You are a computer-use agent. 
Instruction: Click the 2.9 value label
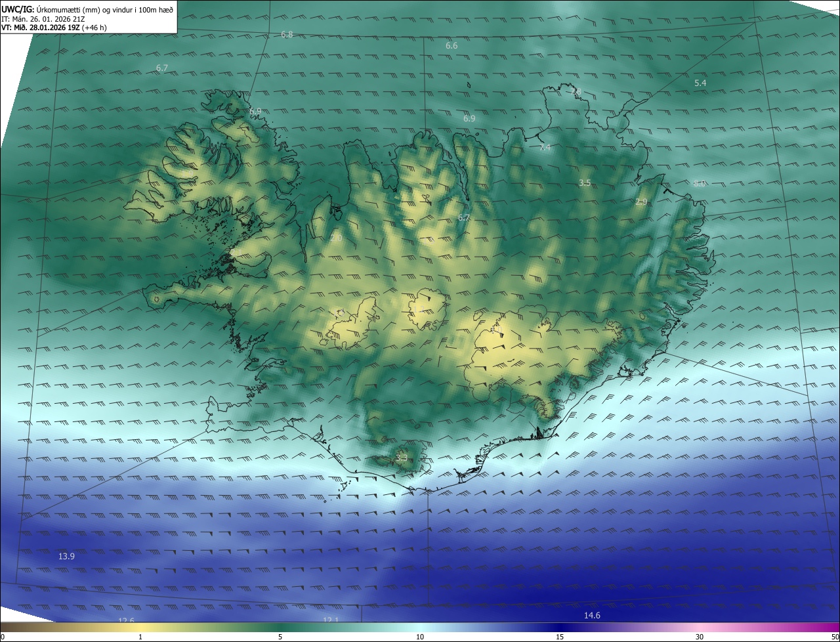tap(641, 202)
